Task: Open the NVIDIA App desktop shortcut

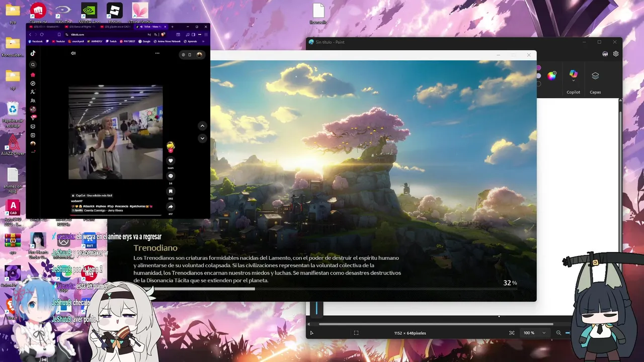Action: tap(89, 13)
